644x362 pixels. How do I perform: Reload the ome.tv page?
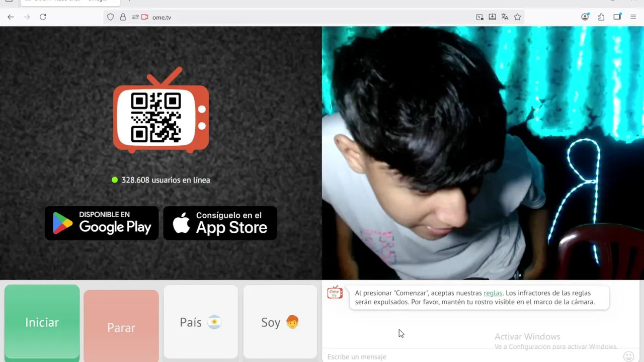pyautogui.click(x=43, y=17)
